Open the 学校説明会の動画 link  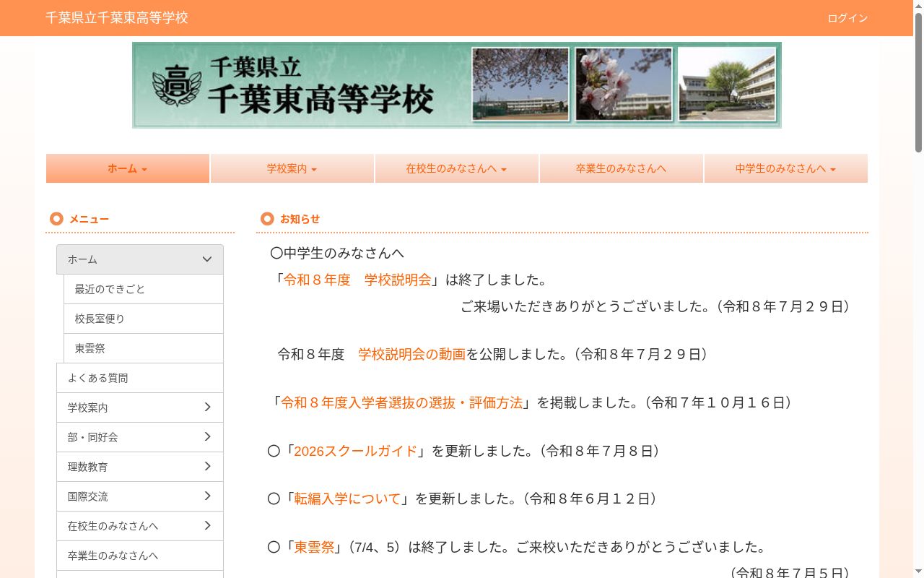pyautogui.click(x=411, y=354)
